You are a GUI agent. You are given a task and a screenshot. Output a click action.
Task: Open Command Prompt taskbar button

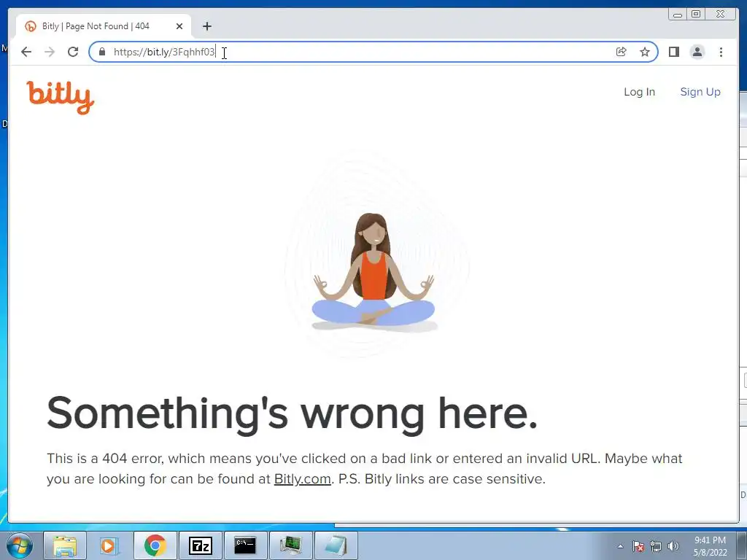245,545
